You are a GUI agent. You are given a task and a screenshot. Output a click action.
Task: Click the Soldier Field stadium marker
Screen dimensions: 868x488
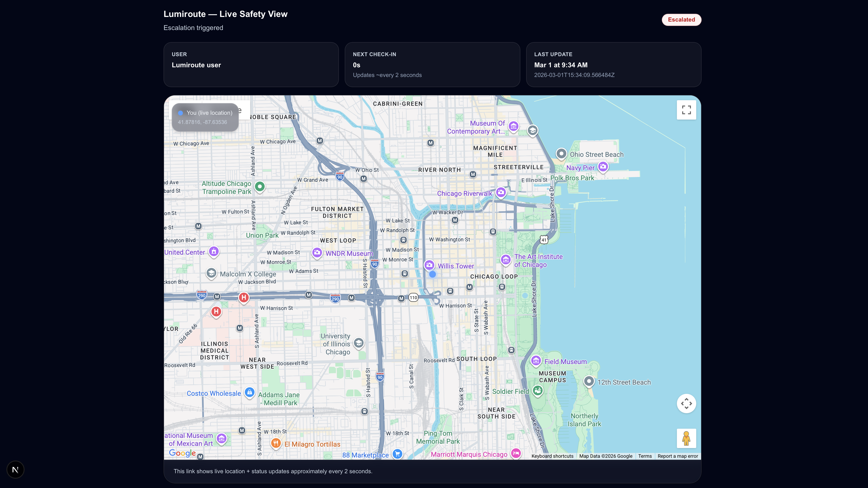538,391
